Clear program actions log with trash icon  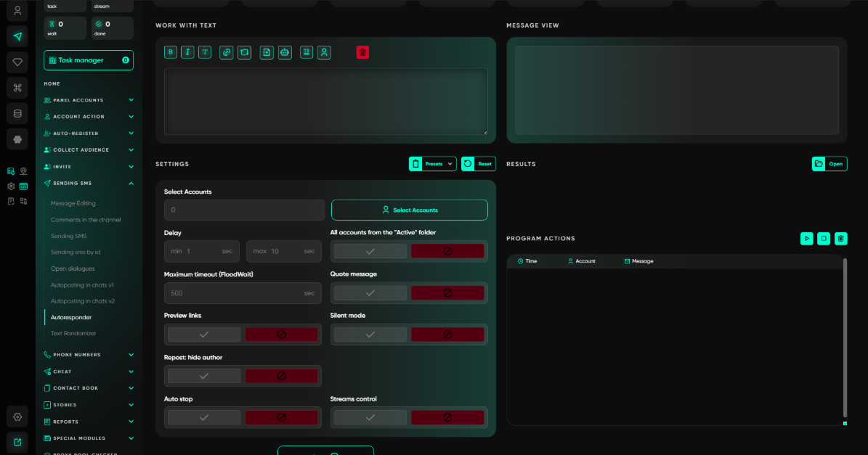(x=841, y=238)
